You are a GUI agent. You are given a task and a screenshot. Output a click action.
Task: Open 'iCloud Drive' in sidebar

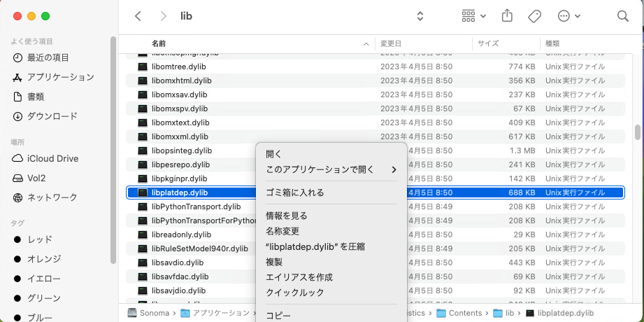tap(52, 158)
